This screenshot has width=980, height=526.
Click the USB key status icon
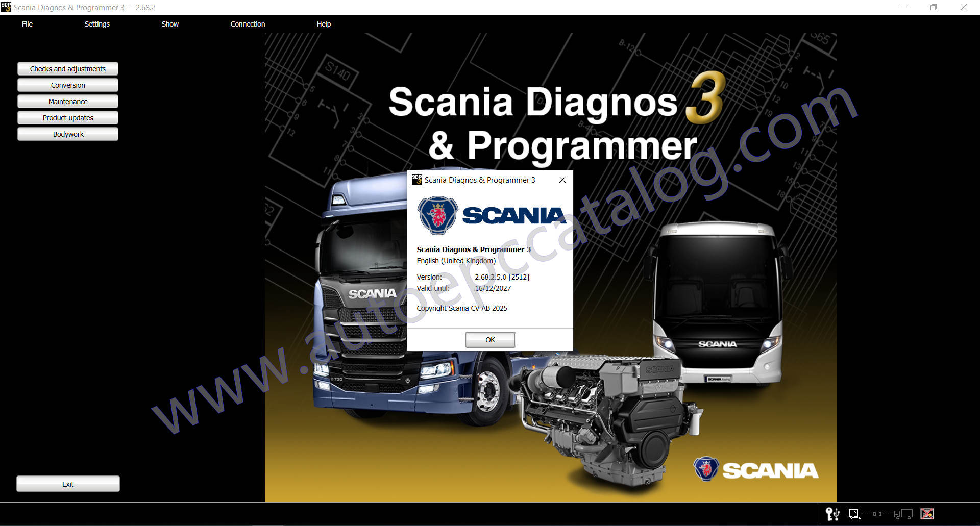[832, 514]
